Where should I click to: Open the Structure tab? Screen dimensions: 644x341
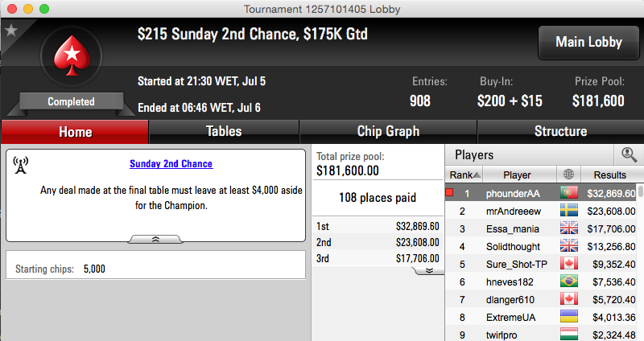pyautogui.click(x=560, y=131)
